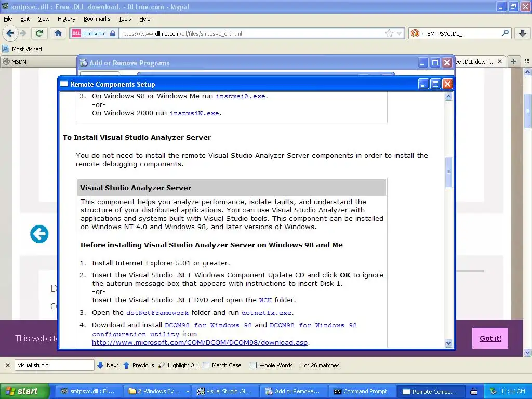532x399 pixels.
Task: Switch to the MSDN browser tab
Action: [37, 62]
